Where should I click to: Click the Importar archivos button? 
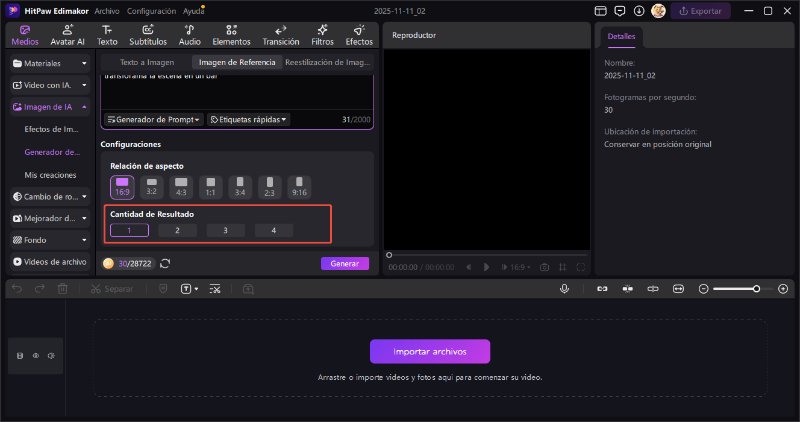pos(430,351)
